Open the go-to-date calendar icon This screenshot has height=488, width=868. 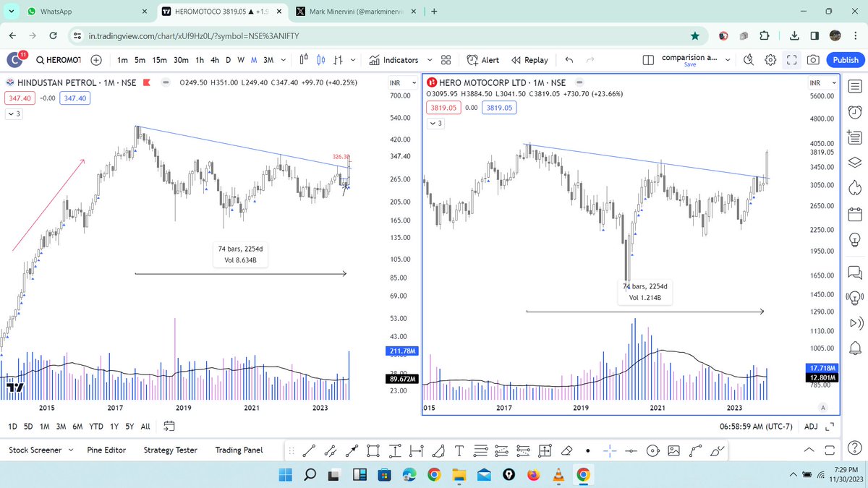tap(169, 426)
